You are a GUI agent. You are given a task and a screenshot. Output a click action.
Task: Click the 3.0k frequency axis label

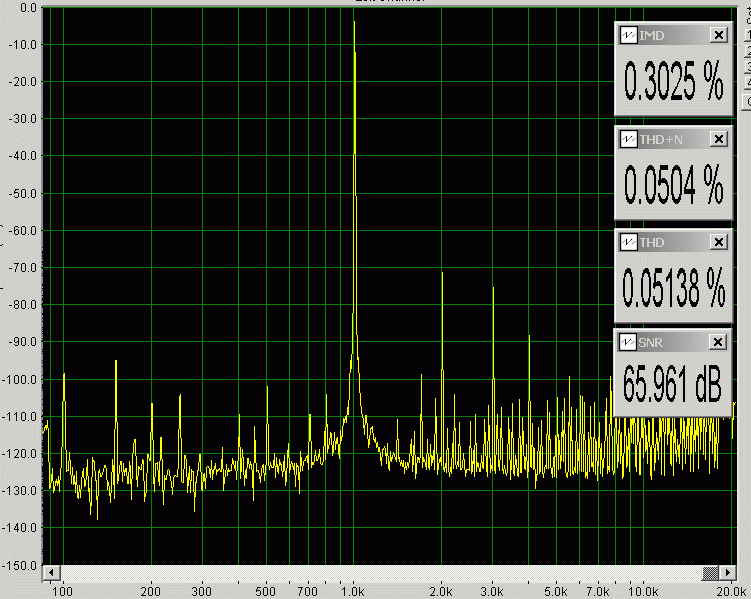(492, 591)
